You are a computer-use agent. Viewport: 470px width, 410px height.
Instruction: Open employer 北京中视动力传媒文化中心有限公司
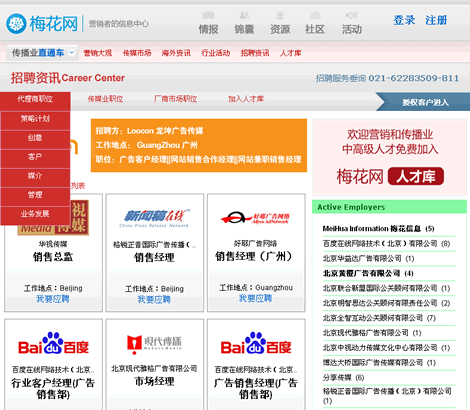(x=386, y=348)
